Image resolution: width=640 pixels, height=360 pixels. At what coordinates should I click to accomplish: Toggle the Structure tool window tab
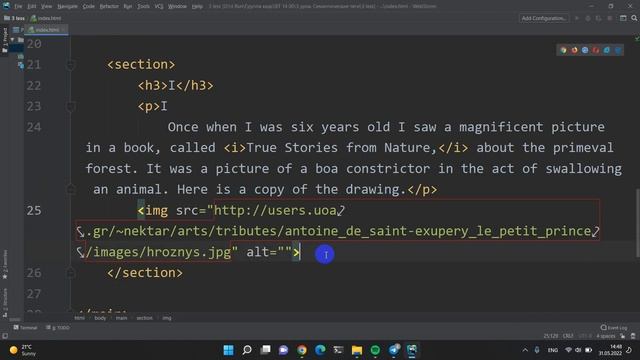tap(5, 302)
